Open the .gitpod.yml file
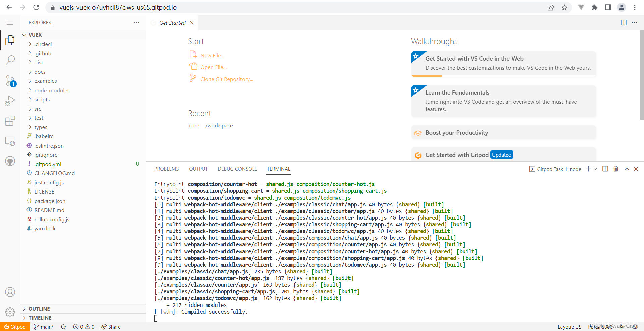This screenshot has height=331, width=644. [x=83, y=164]
